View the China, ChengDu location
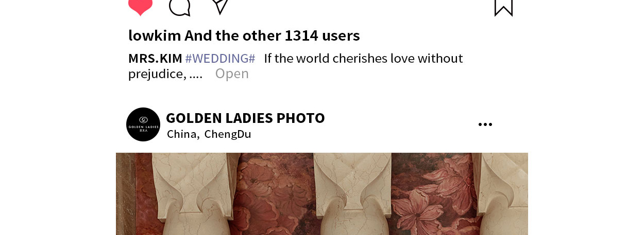644x235 pixels. point(209,134)
